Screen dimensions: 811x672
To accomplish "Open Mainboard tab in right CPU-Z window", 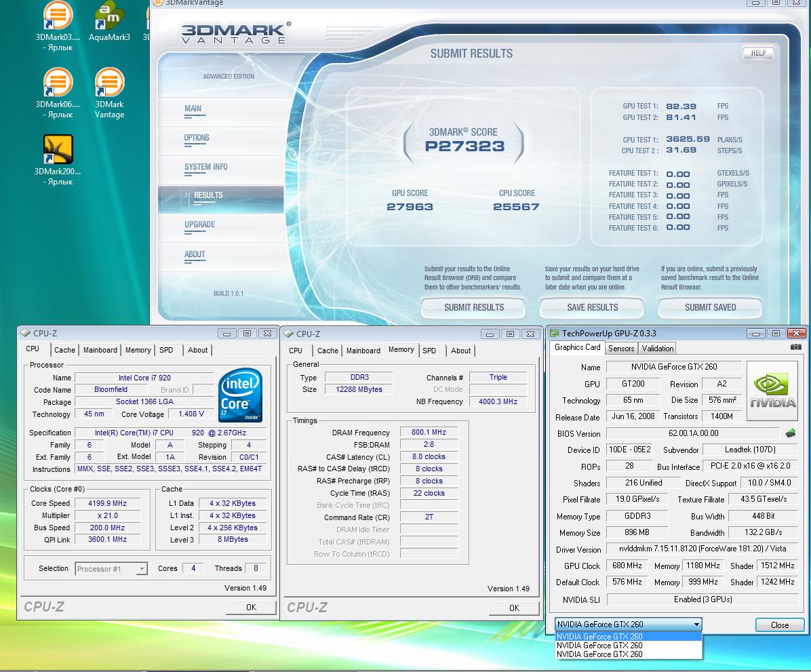I will (x=363, y=351).
